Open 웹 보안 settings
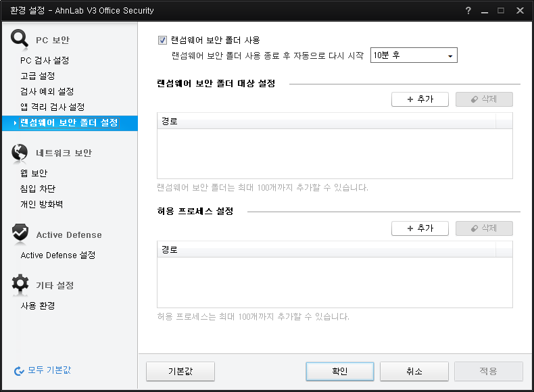The image size is (534, 392). [34, 173]
